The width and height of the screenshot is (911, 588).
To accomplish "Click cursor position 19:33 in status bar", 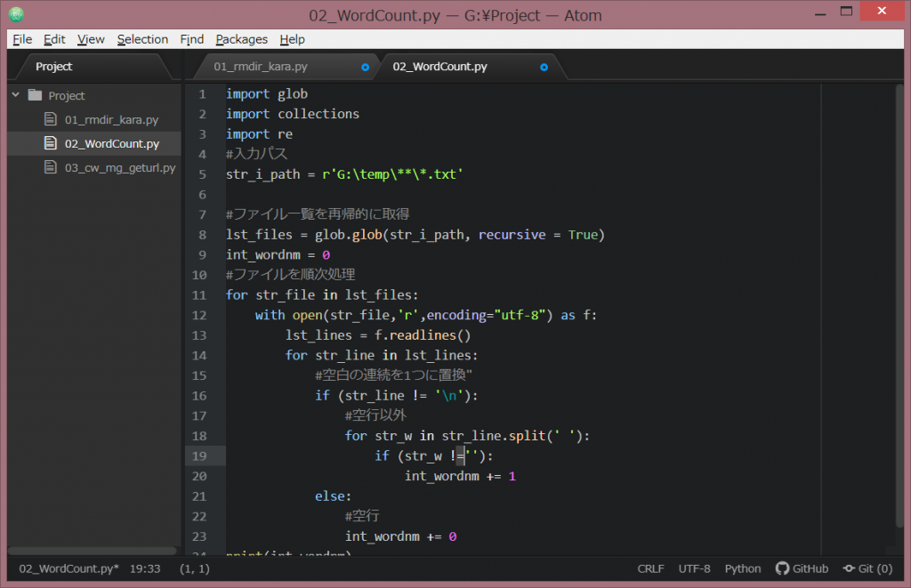I will pyautogui.click(x=145, y=568).
